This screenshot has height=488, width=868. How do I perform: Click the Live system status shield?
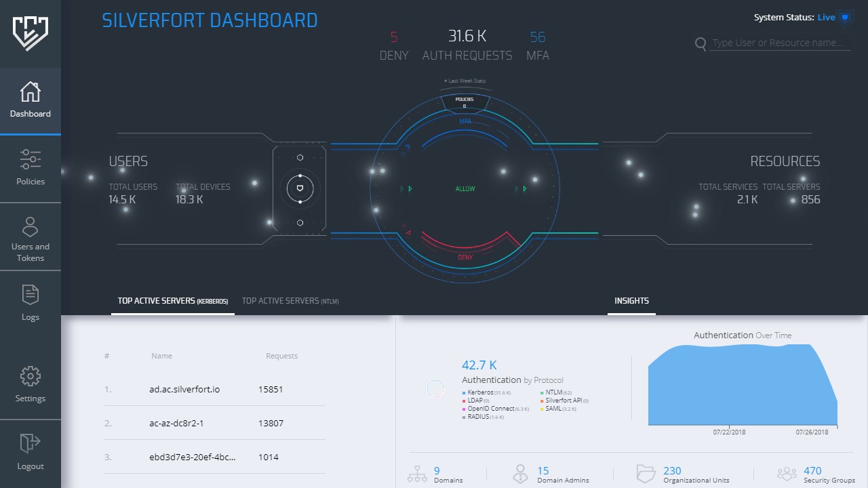tap(845, 18)
